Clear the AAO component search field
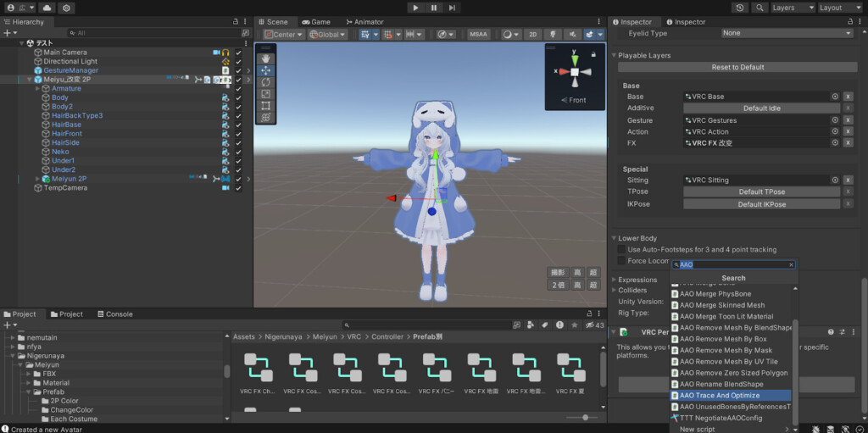The image size is (868, 433). [791, 264]
